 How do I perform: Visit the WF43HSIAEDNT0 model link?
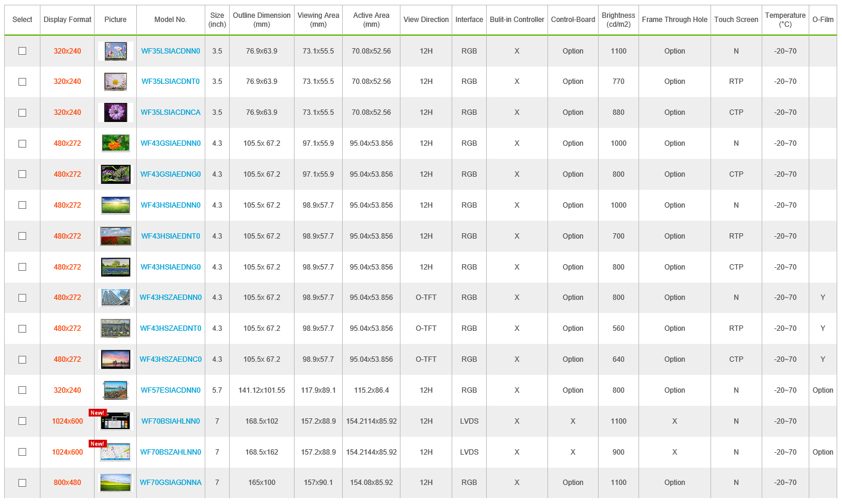[171, 236]
